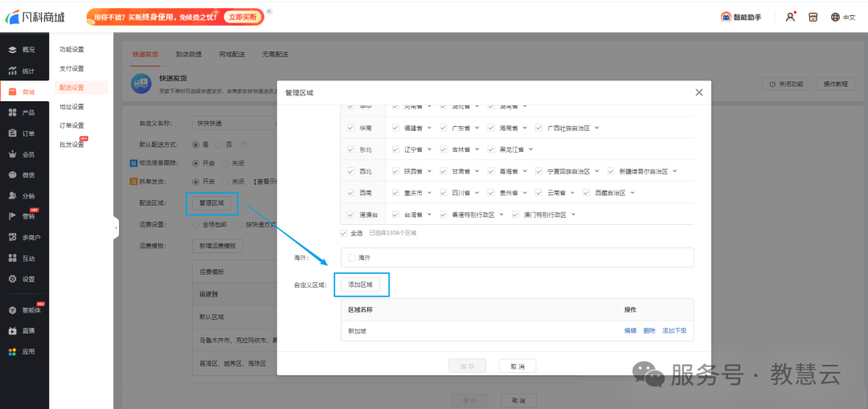Click the 添加区域 add region button
The height and width of the screenshot is (409, 868).
361,284
